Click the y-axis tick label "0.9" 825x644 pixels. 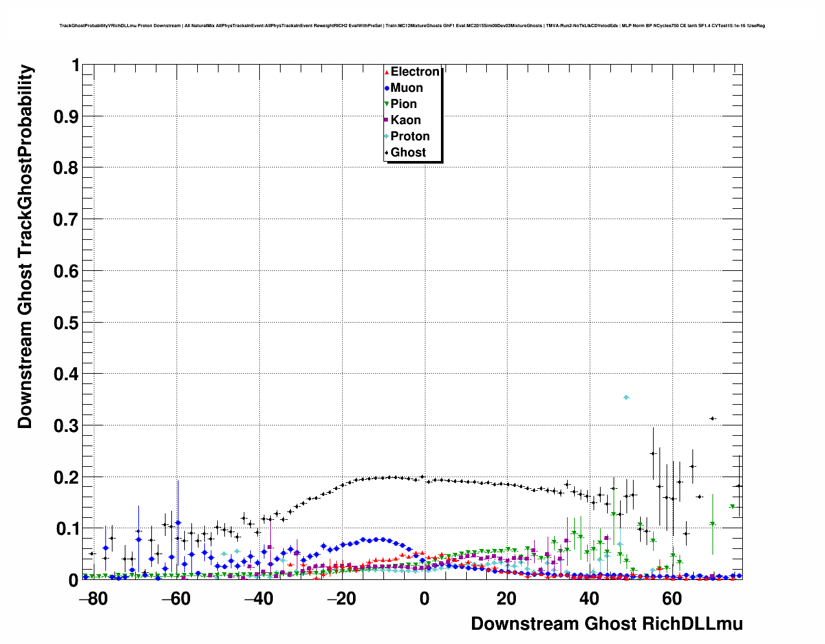coord(67,117)
